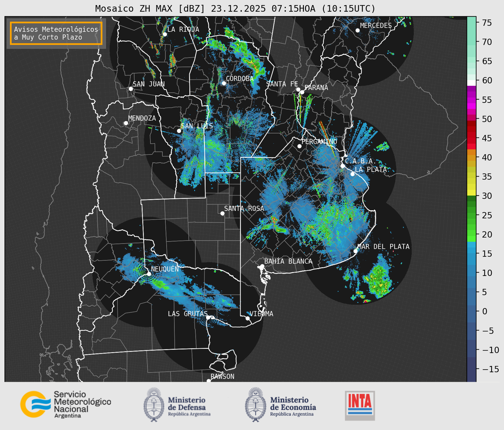This screenshot has width=504, height=430.
Task: Select the VIEDMA city label
Action: [261, 314]
